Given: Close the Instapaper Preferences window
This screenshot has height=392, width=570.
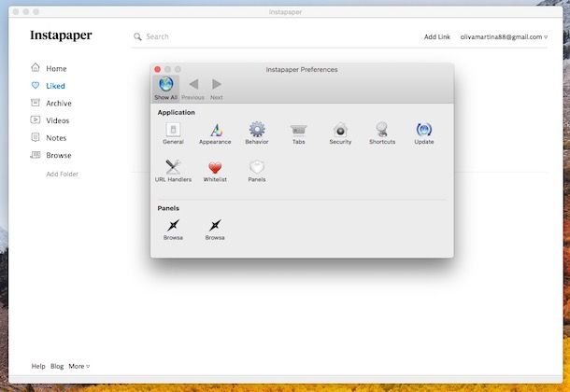Looking at the screenshot, I should point(157,69).
